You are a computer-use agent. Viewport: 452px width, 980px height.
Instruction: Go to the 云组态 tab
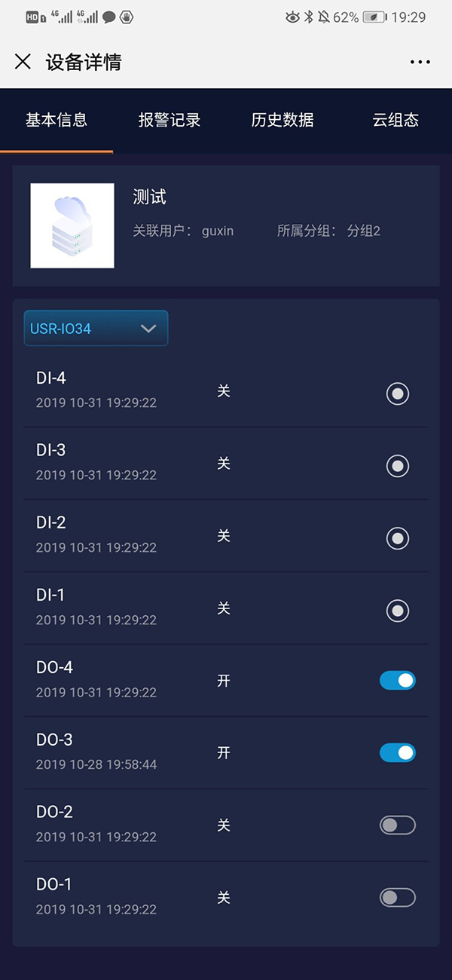[x=395, y=120]
